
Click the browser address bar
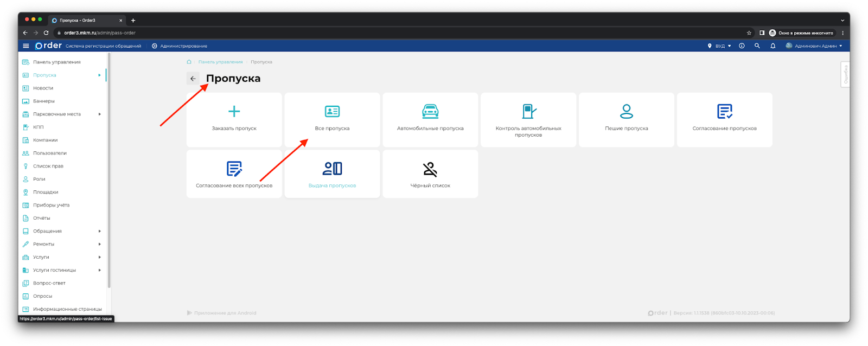pyautogui.click(x=380, y=33)
